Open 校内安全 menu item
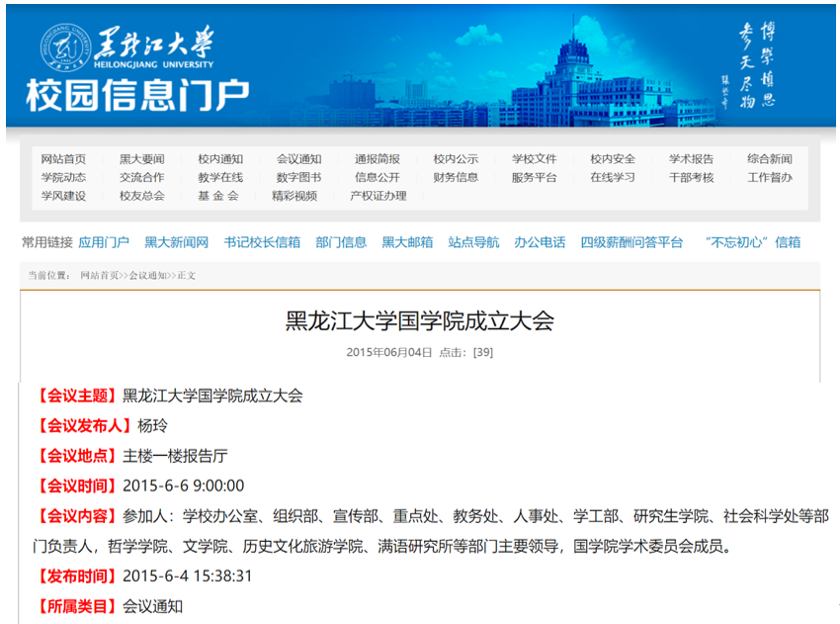Viewport: 840px width, 624px height. (x=613, y=159)
